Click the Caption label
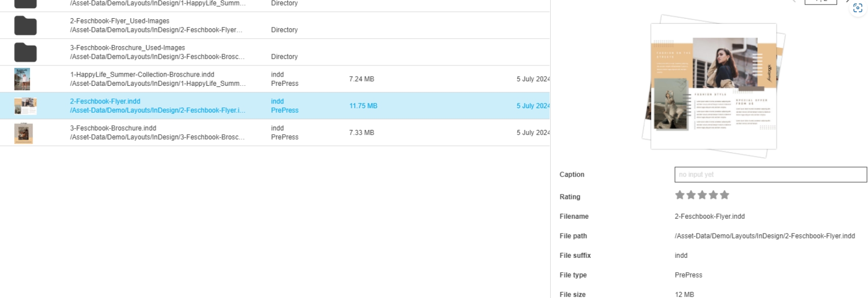The image size is (868, 298). tap(572, 175)
